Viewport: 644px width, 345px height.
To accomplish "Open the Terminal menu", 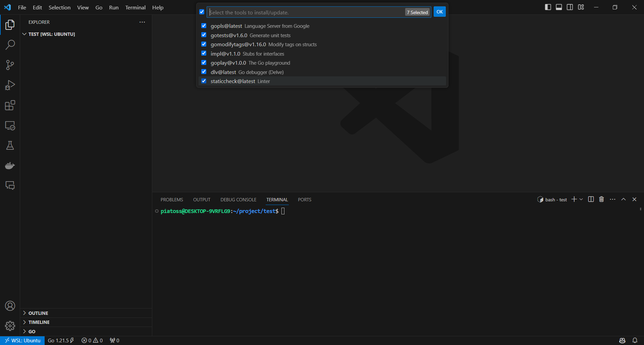I will tap(135, 7).
